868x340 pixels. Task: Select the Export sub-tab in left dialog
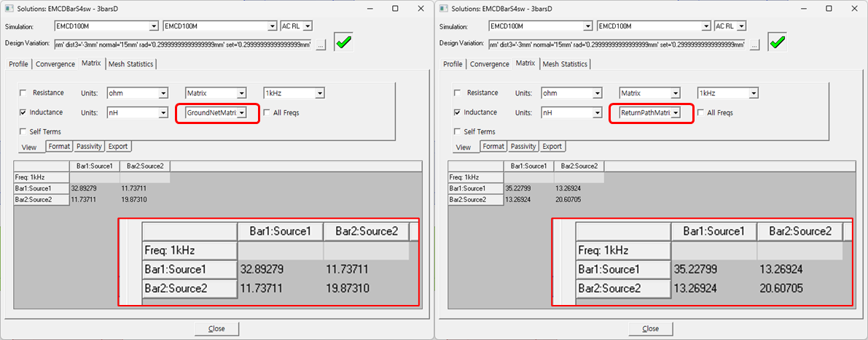click(x=118, y=147)
